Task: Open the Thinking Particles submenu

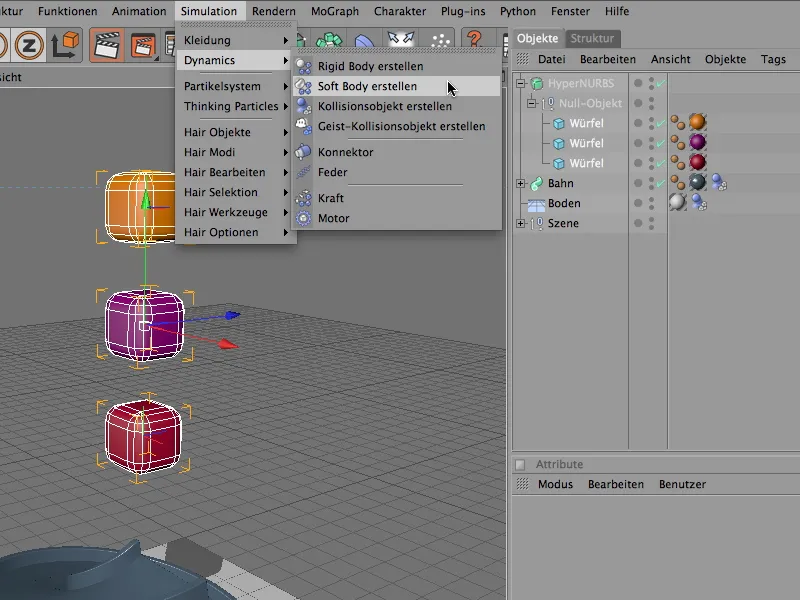Action: click(x=235, y=106)
